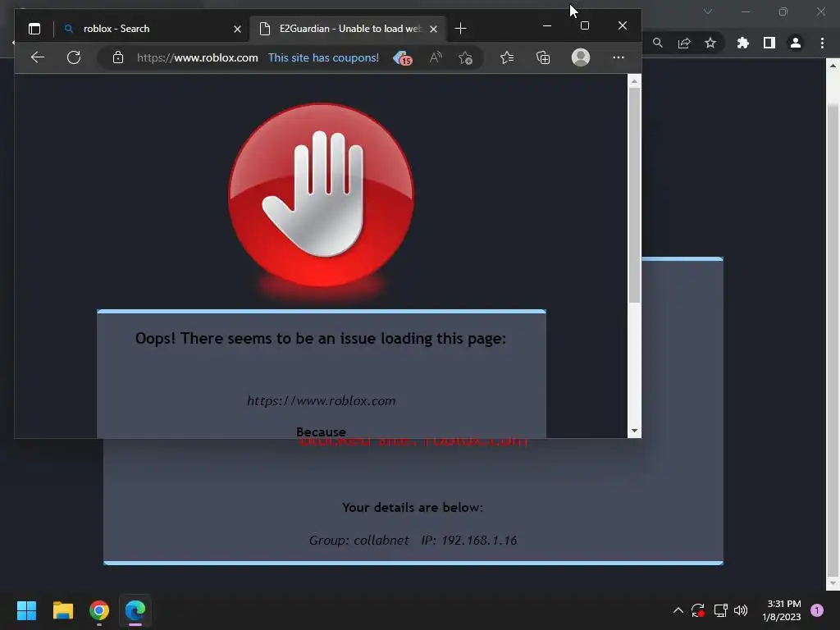
Task: Open notifications badge in the tray
Action: pyautogui.click(x=817, y=610)
